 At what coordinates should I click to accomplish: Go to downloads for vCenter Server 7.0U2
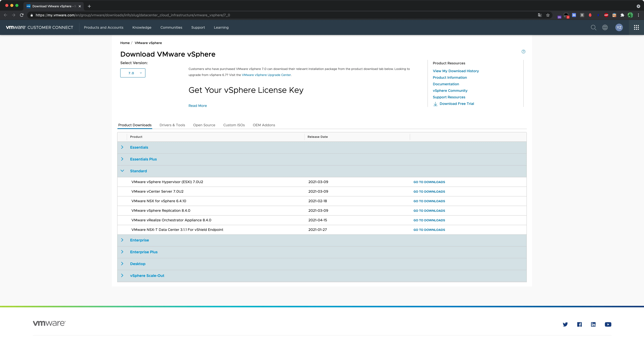429,192
